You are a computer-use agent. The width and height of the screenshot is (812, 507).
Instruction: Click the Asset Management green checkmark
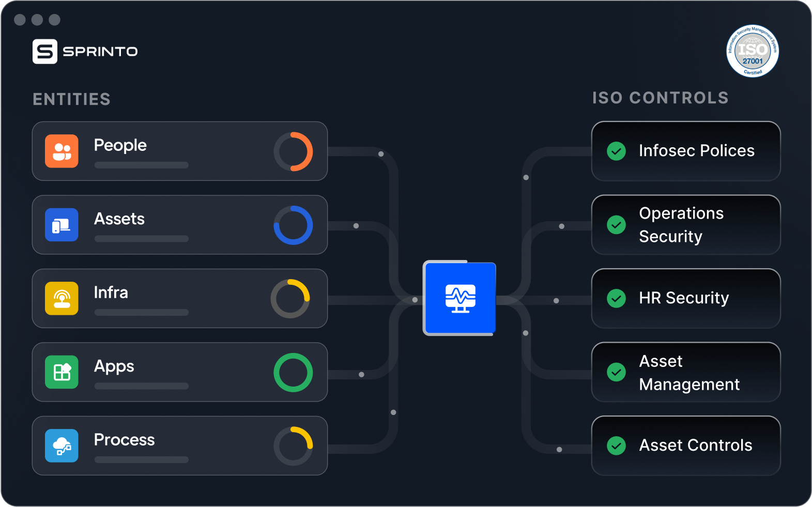coord(616,372)
